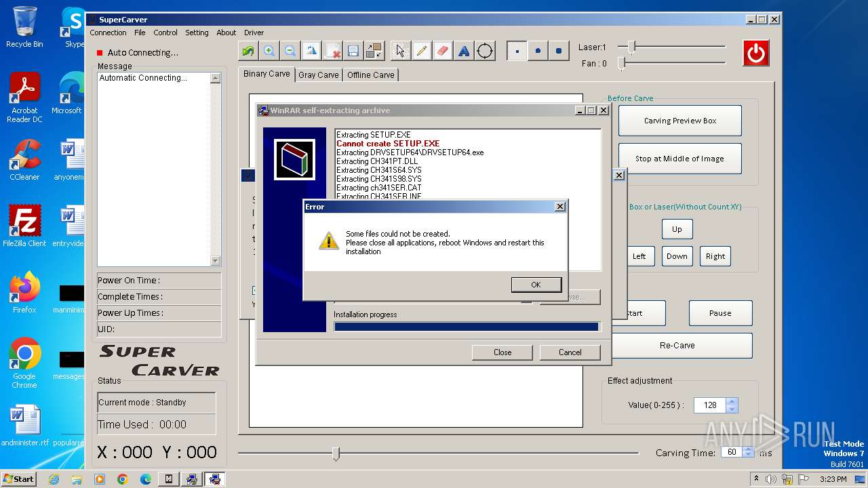Click the Re-Carve button

click(x=682, y=345)
